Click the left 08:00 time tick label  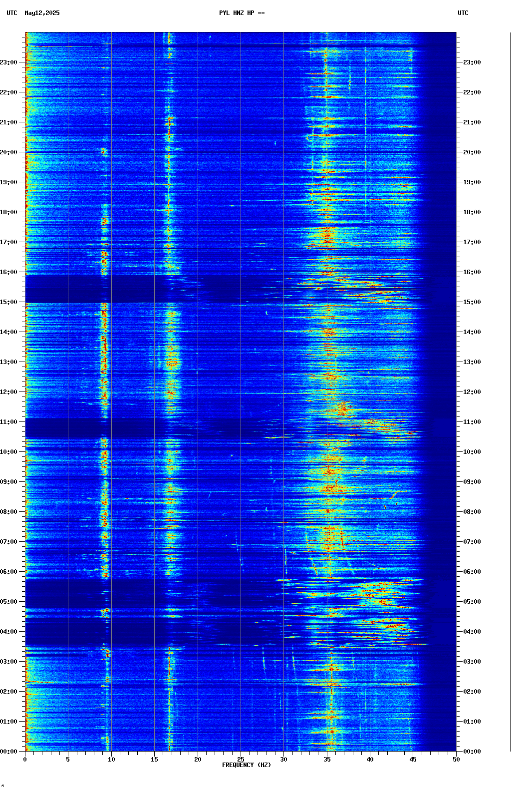8,512
